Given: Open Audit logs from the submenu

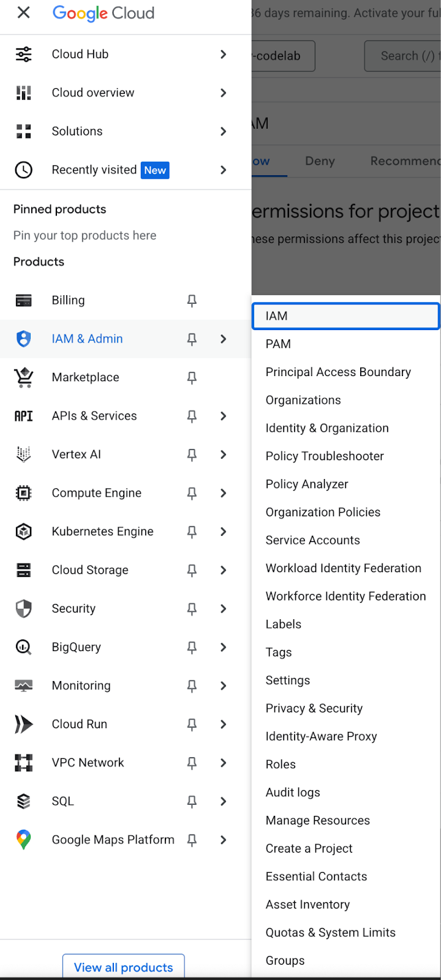Looking at the screenshot, I should (x=293, y=793).
